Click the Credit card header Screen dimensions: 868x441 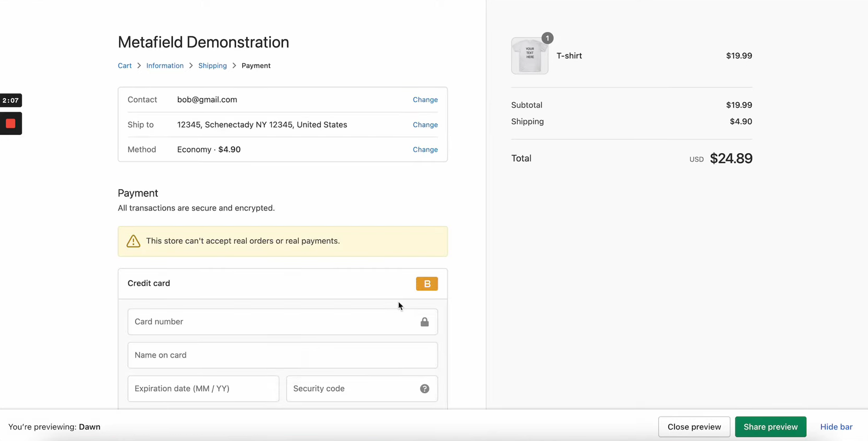pyautogui.click(x=149, y=283)
